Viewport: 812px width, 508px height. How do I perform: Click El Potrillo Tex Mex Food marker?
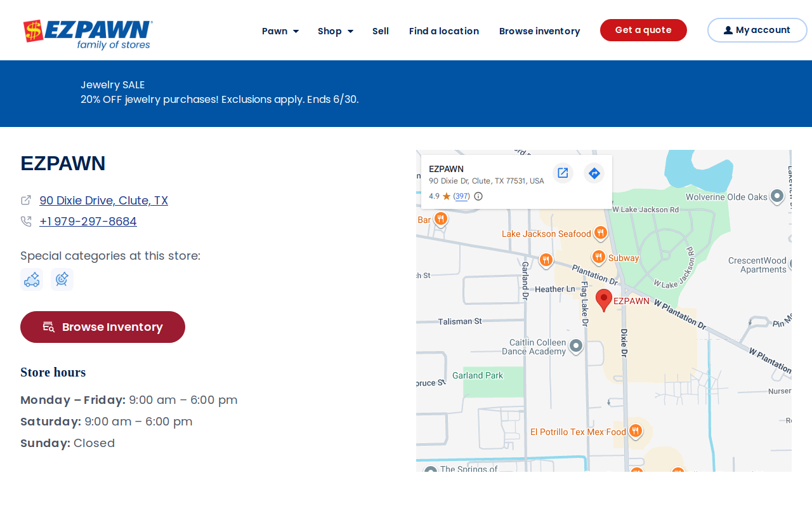636,431
